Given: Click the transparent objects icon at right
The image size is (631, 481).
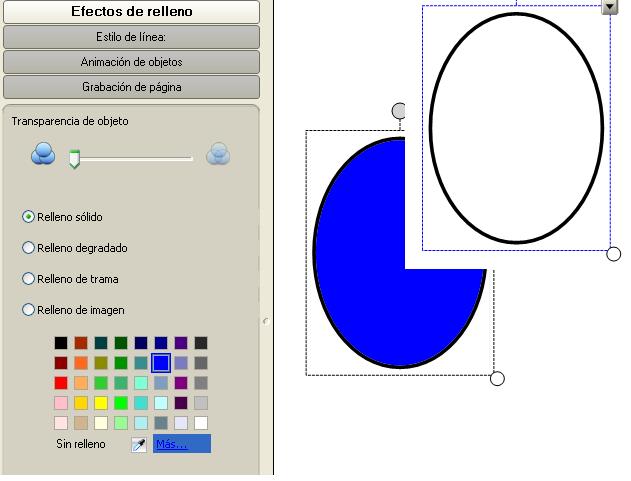Looking at the screenshot, I should tap(218, 155).
